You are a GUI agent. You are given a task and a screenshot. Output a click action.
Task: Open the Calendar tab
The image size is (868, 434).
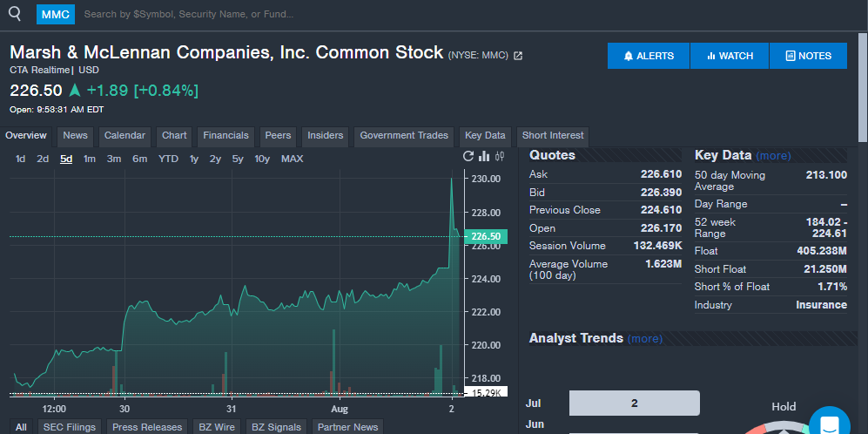click(124, 136)
